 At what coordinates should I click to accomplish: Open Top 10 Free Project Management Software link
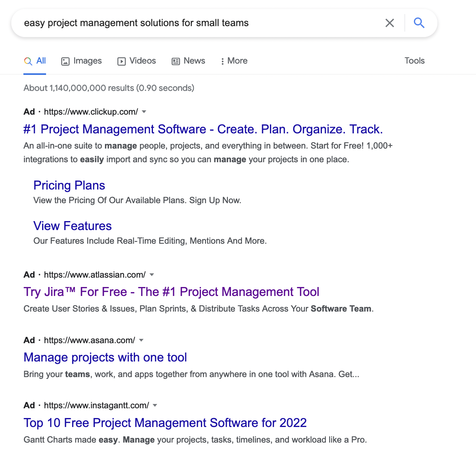tap(165, 423)
